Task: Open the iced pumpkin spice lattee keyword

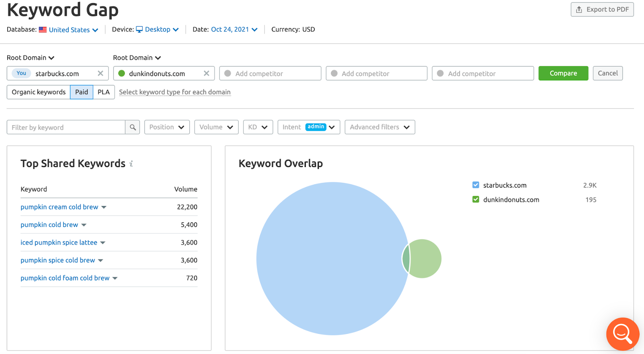Action: point(59,242)
